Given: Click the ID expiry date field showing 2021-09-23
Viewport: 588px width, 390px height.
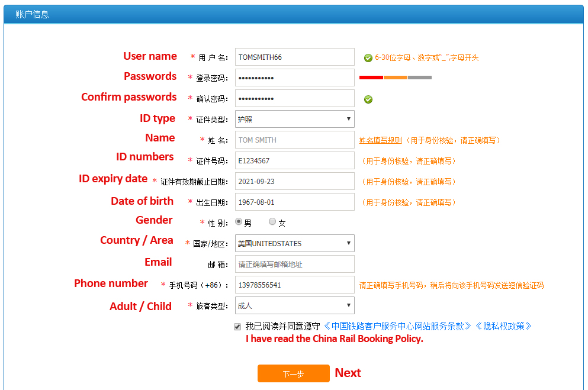Looking at the screenshot, I should click(x=294, y=181).
